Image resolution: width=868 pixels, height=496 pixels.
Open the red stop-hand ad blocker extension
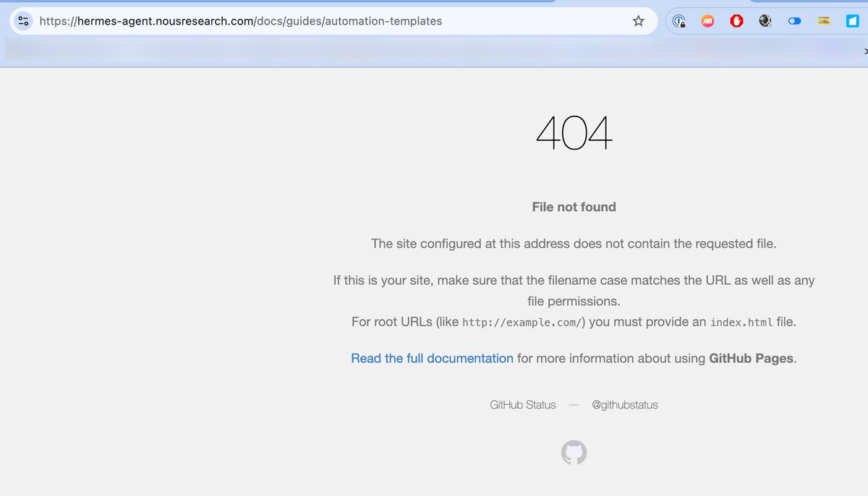point(736,21)
